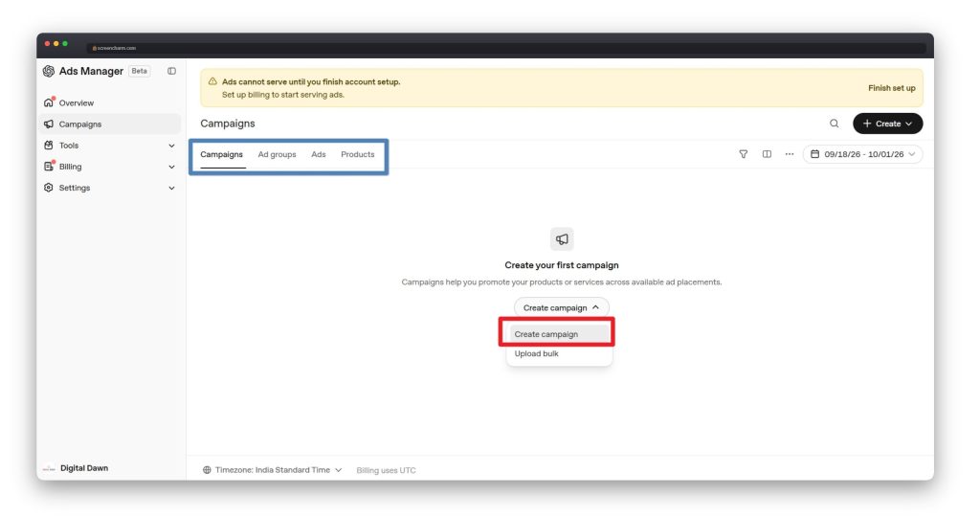980x518 pixels.
Task: Collapse the Create campaign dropdown button
Action: (561, 307)
